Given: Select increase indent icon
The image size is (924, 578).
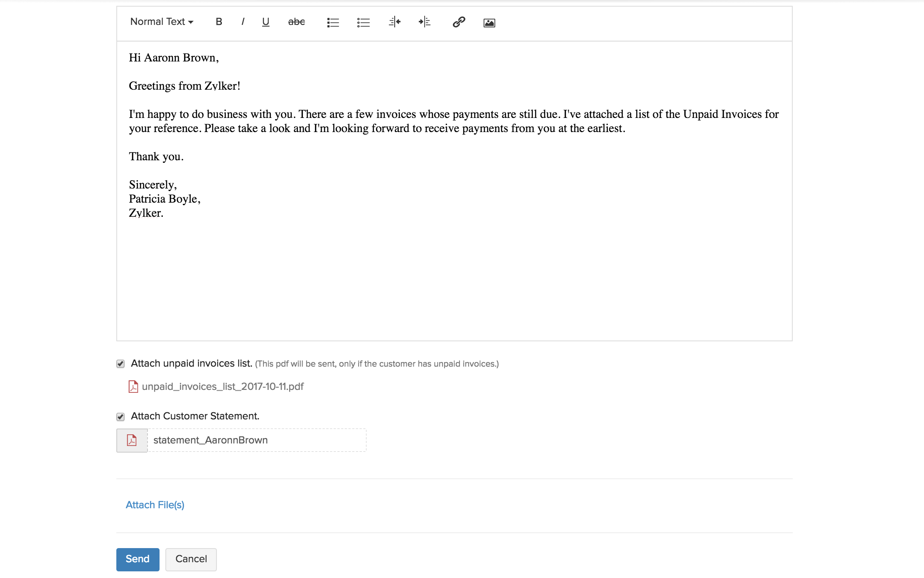Looking at the screenshot, I should coord(423,23).
